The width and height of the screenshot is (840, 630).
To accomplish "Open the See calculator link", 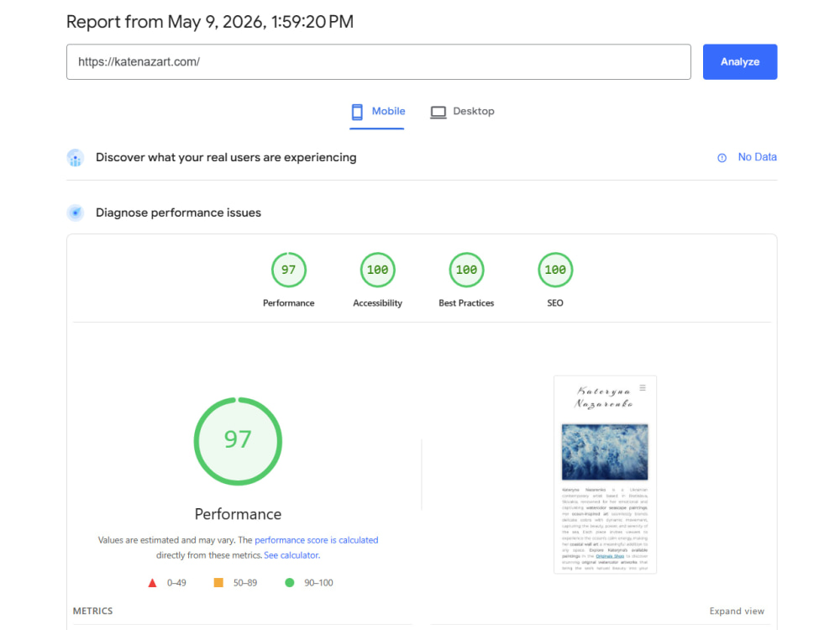I will 292,555.
